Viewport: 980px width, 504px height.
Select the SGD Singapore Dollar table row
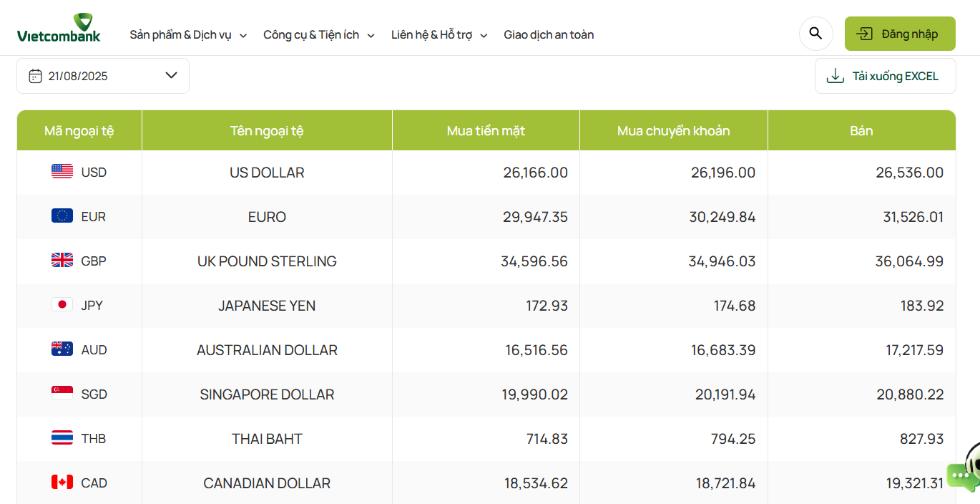pos(486,394)
